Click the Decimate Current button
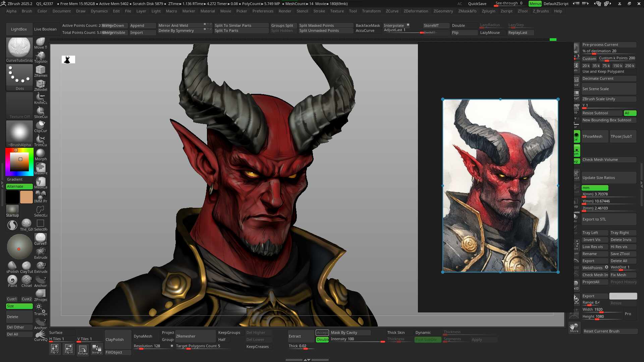Viewport: 644px width, 362px height. click(x=608, y=78)
